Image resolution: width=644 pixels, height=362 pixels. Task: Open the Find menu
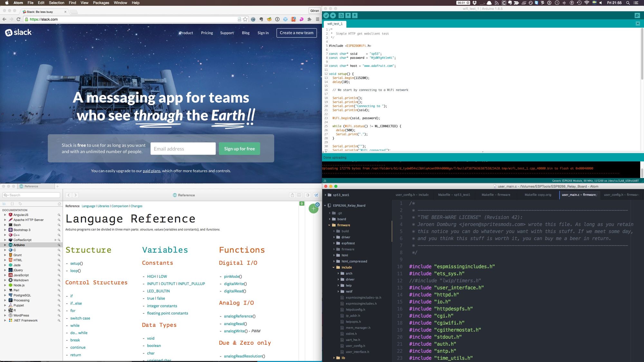(x=72, y=3)
